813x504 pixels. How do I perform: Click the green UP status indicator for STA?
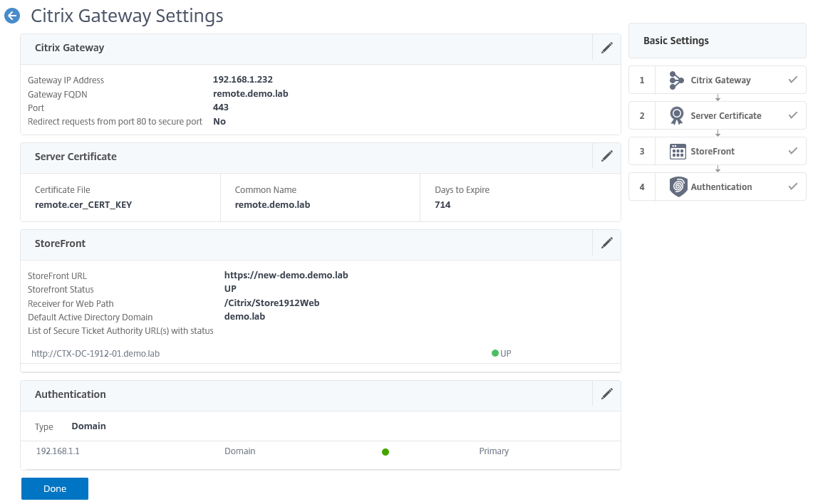(495, 353)
